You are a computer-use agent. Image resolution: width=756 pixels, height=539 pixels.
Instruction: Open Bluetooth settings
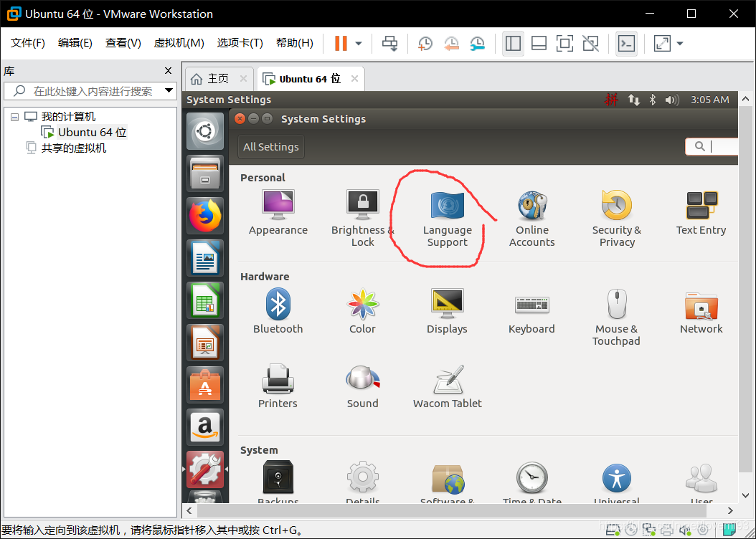tap(278, 310)
